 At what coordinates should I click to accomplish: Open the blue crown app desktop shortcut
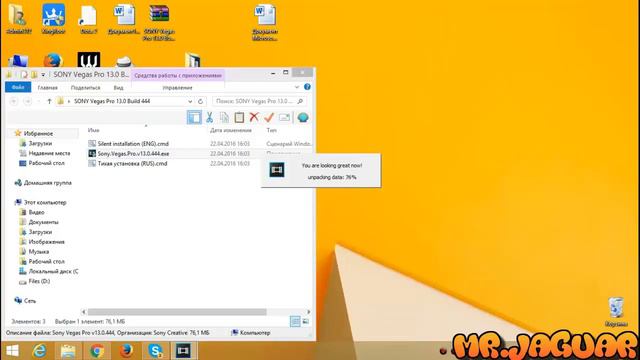53,19
